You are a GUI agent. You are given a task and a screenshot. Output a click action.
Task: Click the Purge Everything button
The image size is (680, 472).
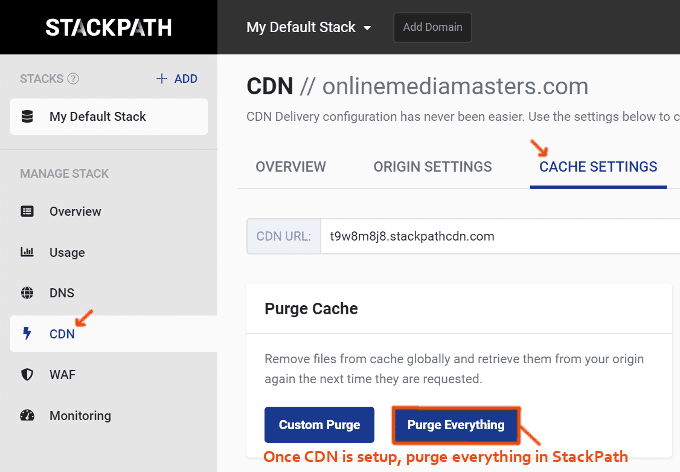pyautogui.click(x=456, y=425)
